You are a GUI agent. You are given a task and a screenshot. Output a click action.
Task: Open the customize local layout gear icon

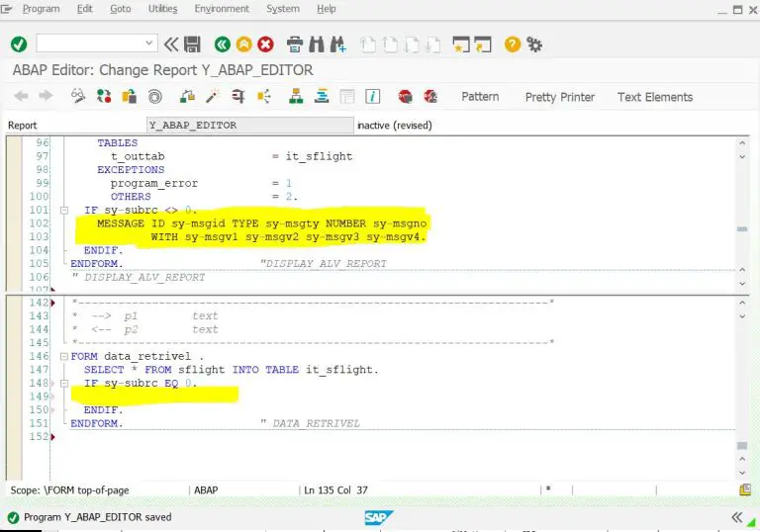point(534,44)
